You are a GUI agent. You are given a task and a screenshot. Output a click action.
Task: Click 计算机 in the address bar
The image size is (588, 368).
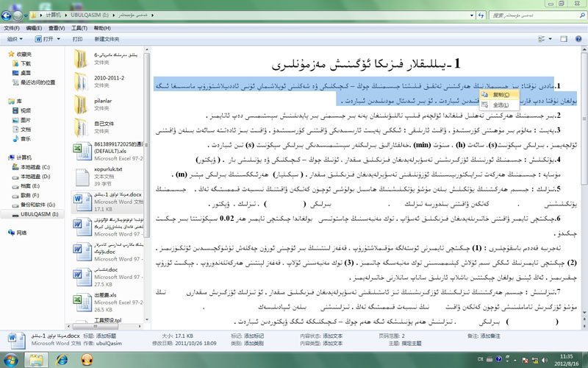coord(53,15)
